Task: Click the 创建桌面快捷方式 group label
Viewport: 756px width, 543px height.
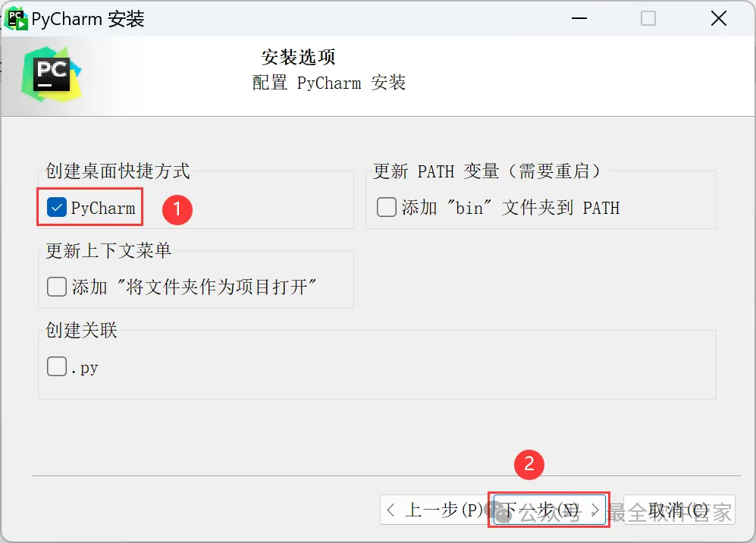Action: (118, 171)
